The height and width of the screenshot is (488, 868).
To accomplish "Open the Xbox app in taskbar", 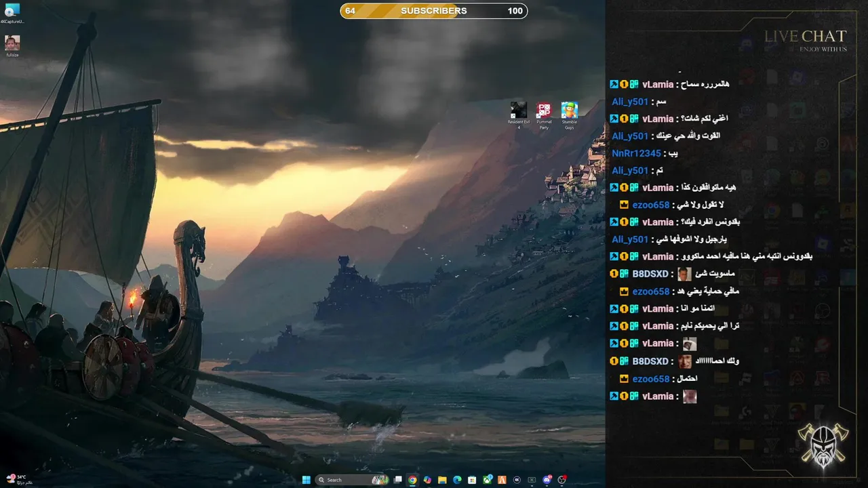I will [488, 480].
